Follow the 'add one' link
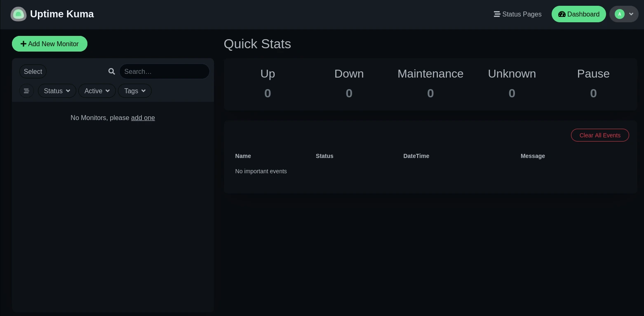The height and width of the screenshot is (316, 644). pyautogui.click(x=143, y=118)
